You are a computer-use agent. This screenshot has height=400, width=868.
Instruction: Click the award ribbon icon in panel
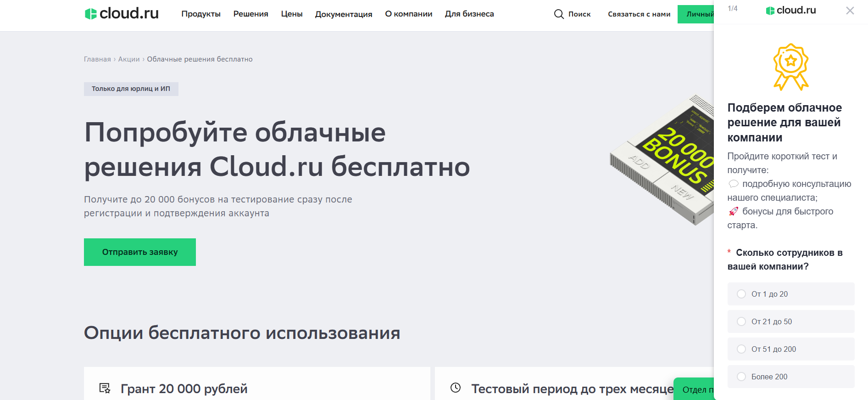coord(790,67)
